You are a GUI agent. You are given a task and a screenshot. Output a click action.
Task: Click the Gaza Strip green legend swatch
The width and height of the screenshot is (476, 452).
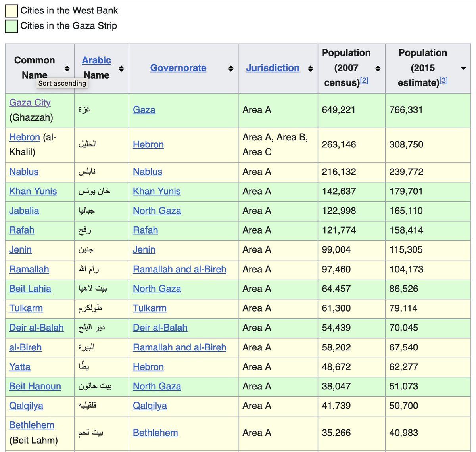click(x=11, y=26)
